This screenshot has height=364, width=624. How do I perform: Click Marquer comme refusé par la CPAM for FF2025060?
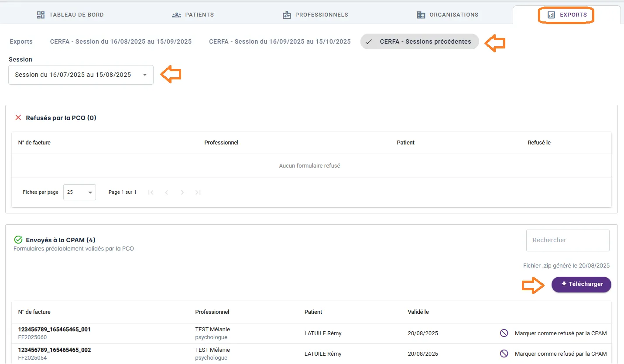tap(560, 333)
